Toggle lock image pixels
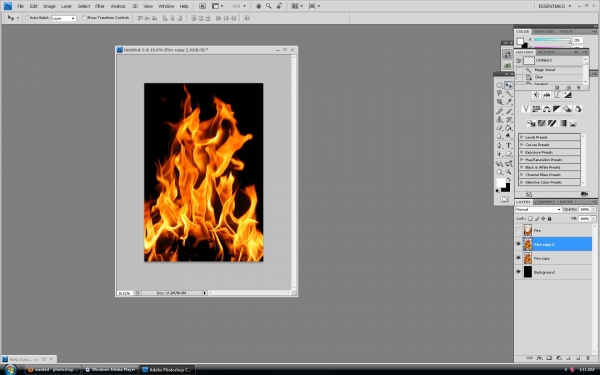Image resolution: width=600 pixels, height=375 pixels. point(536,218)
